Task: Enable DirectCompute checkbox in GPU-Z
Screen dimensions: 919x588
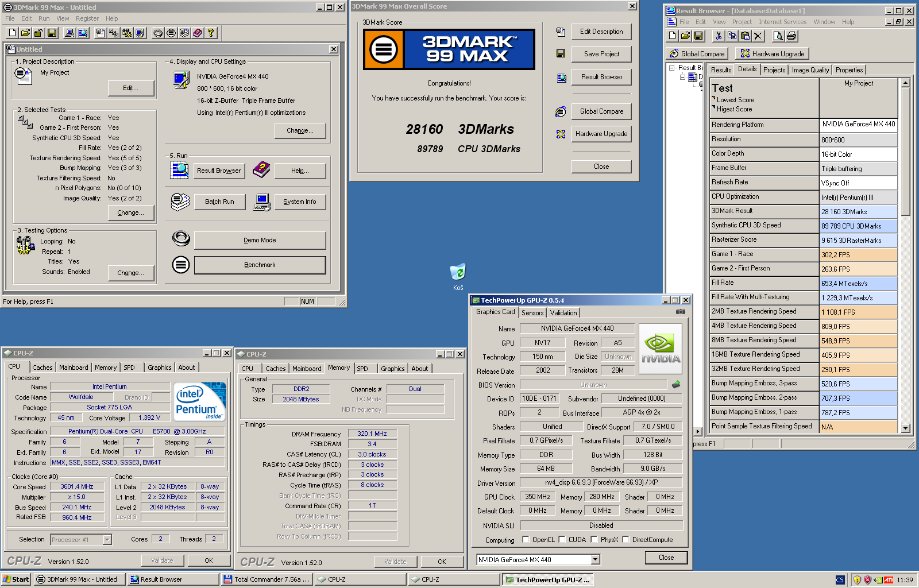Action: click(x=625, y=540)
